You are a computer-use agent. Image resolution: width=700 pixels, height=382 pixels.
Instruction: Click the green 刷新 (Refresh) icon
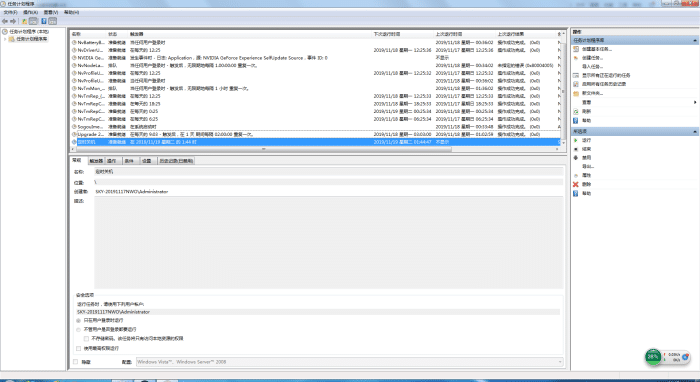(x=576, y=112)
